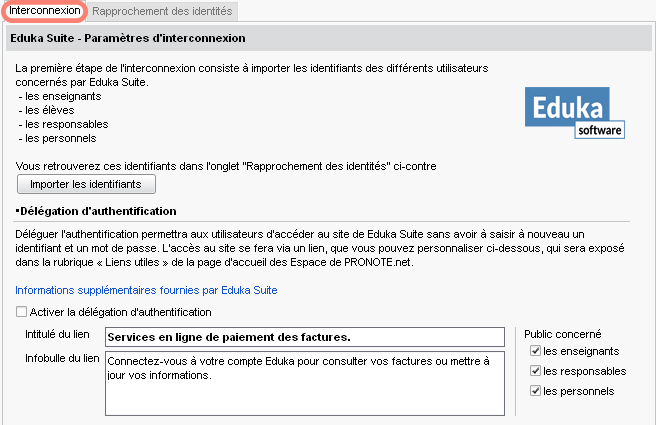Screen dimensions: 656x425
Task: Click the Délégation d'authentification section title
Action: [96, 211]
